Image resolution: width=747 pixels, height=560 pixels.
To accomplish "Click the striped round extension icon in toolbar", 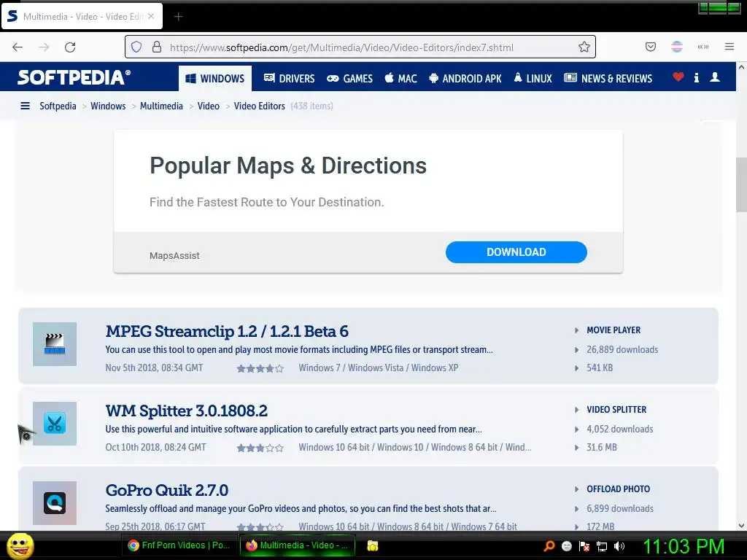I will 677,47.
